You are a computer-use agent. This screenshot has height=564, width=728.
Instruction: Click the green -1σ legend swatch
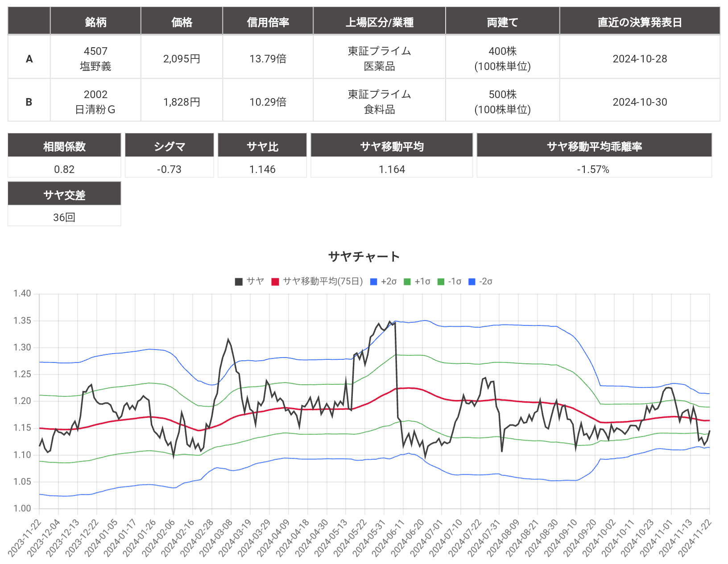[x=441, y=282]
